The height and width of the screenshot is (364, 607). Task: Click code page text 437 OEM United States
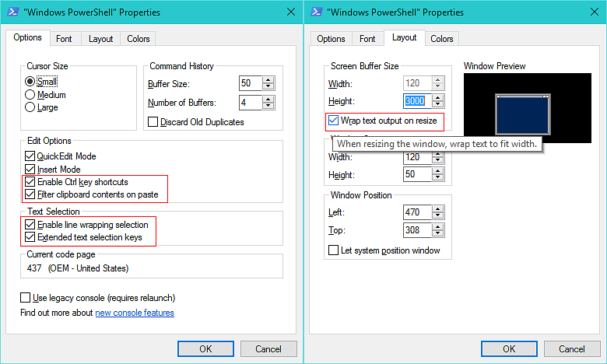point(78,268)
